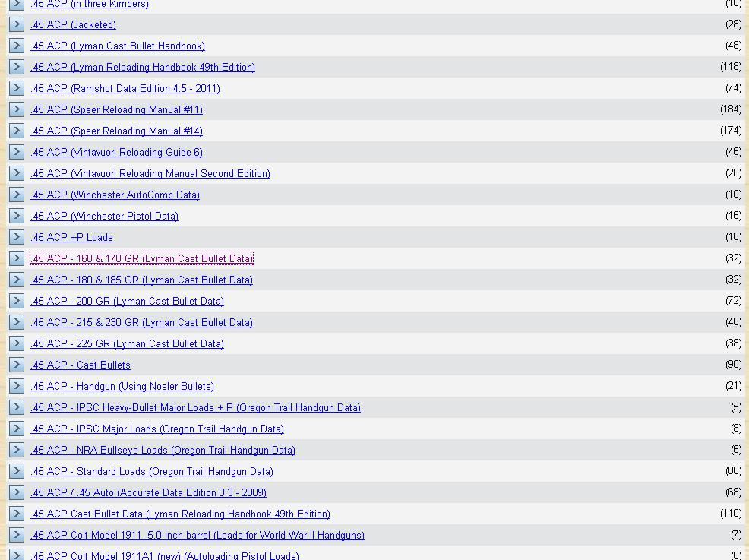Click the arrow icon next to Lyman Cast Bullet Handbook
The width and height of the screenshot is (749, 560).
(16, 46)
